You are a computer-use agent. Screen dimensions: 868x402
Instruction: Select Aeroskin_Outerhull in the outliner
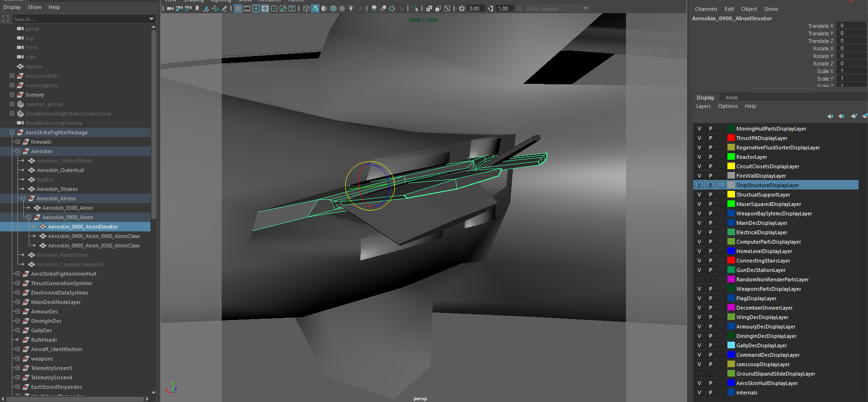click(x=60, y=170)
